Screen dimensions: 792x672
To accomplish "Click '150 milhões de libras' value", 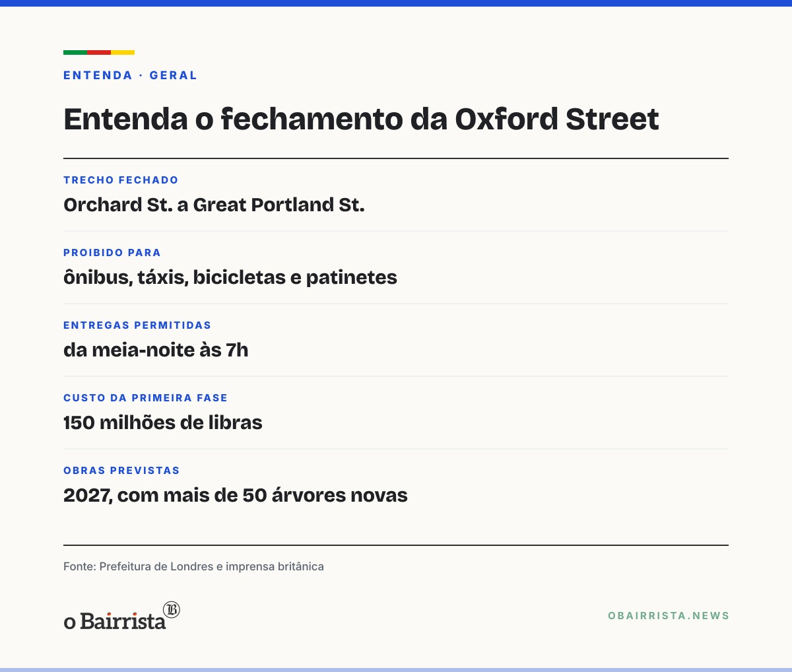I will click(163, 422).
